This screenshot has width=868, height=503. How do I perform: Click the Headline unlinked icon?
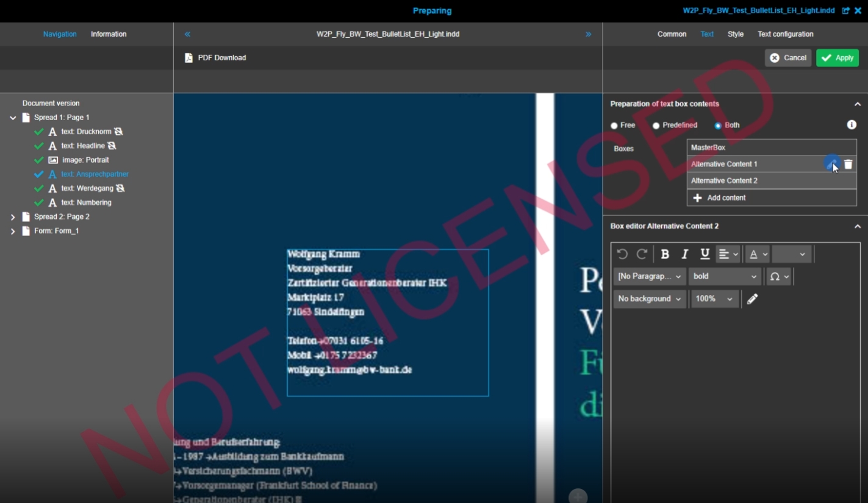(x=112, y=146)
